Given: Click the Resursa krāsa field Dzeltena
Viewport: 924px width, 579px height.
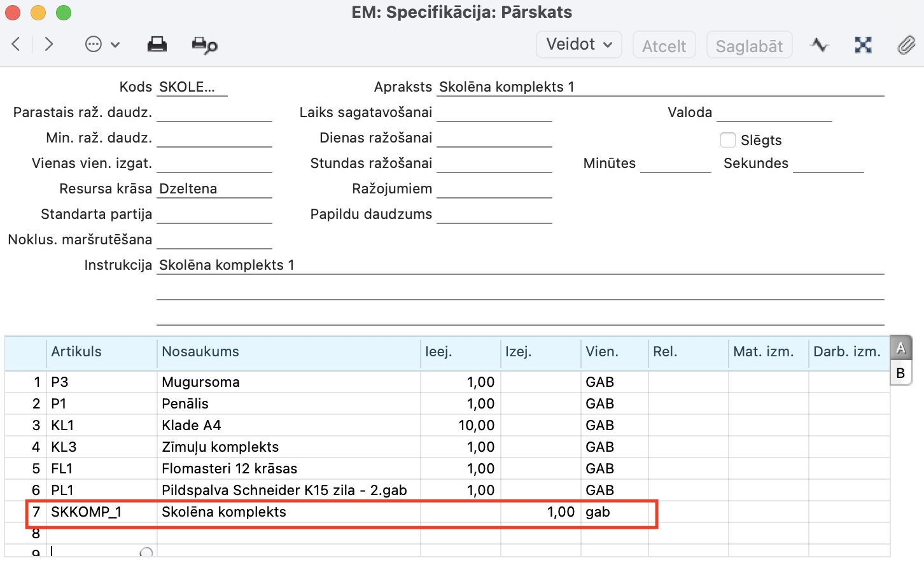Looking at the screenshot, I should pyautogui.click(x=214, y=189).
